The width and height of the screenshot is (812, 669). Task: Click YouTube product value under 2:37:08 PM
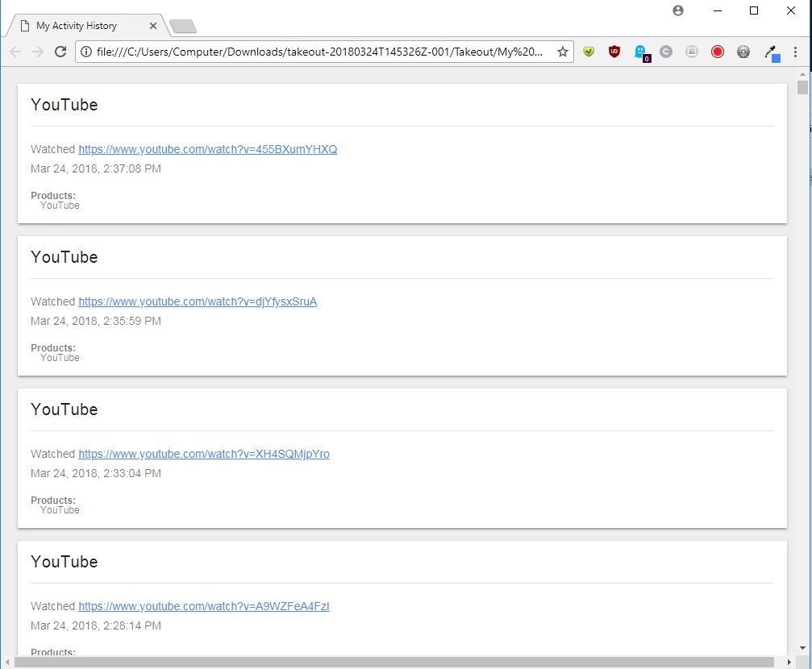click(60, 206)
